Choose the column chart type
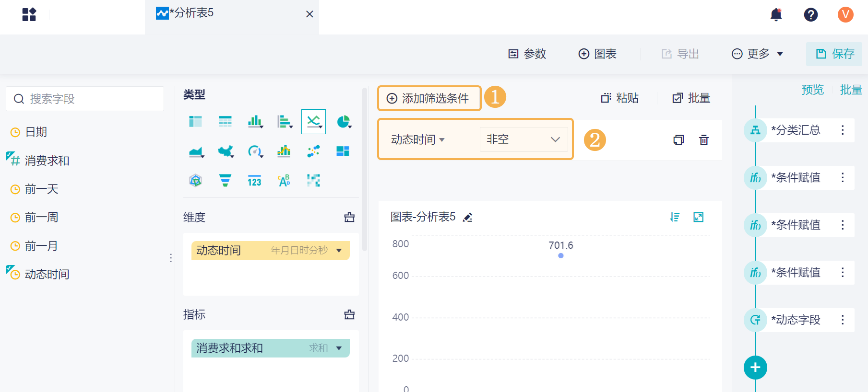This screenshot has height=392, width=868. coord(255,122)
